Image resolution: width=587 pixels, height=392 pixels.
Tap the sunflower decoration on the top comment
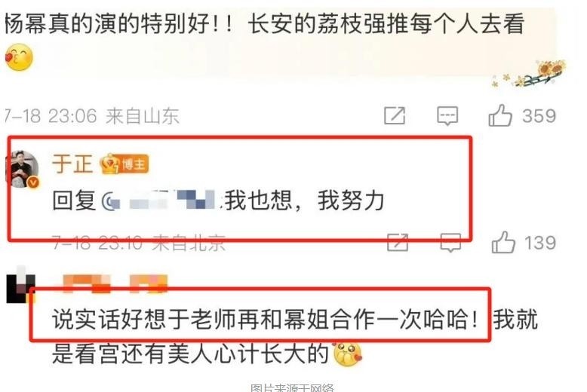(530, 73)
